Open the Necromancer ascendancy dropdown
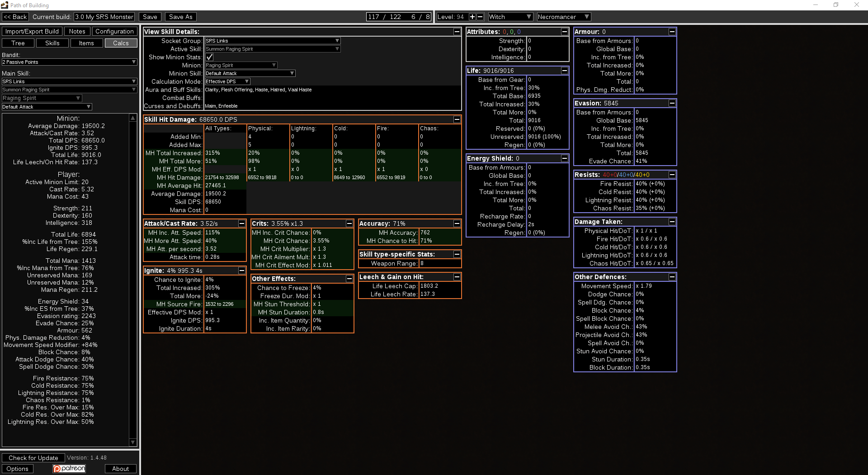868x475 pixels. point(564,17)
